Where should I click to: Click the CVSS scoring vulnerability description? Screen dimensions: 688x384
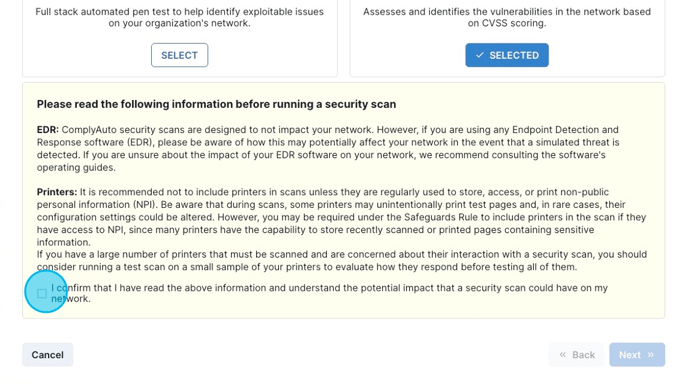[507, 18]
